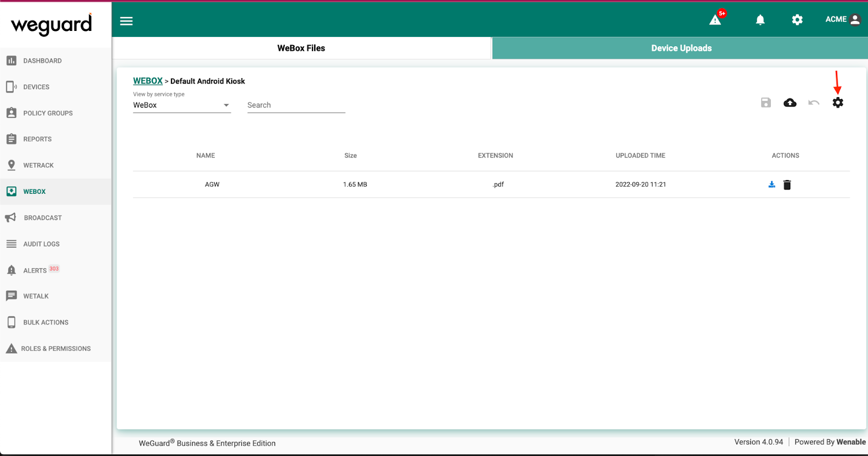The height and width of the screenshot is (456, 868).
Task: Switch to WeBox Files tab
Action: (x=301, y=48)
